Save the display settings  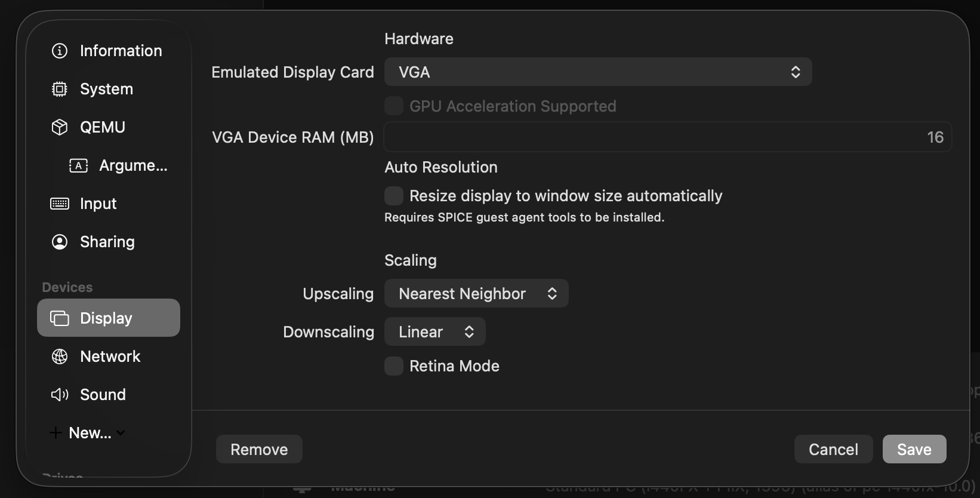914,449
